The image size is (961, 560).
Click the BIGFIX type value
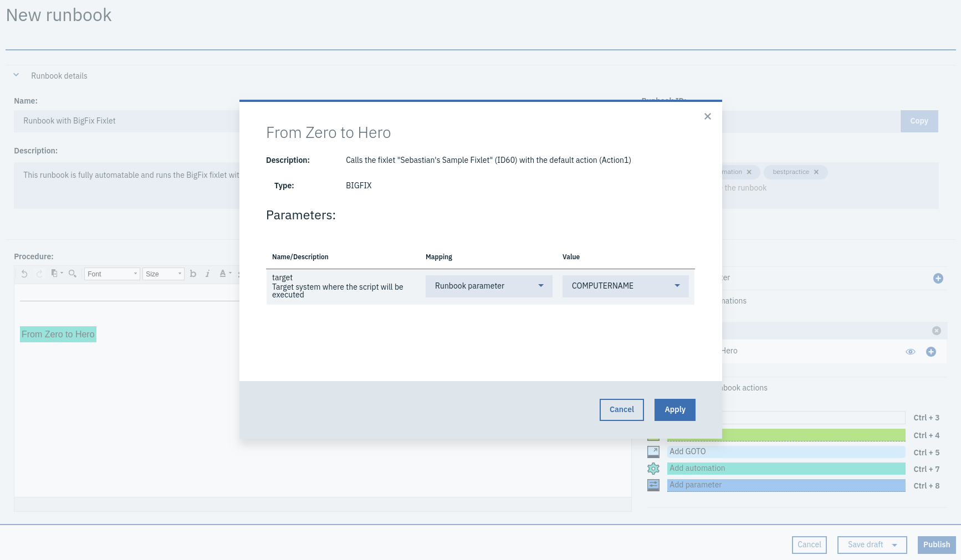pos(359,186)
